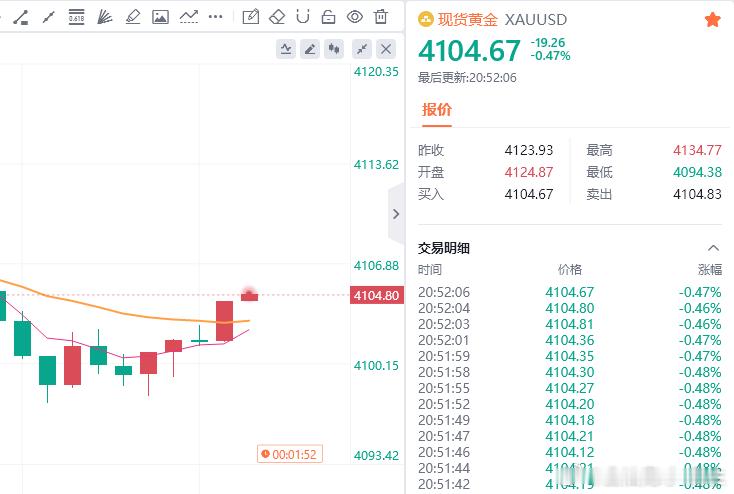Viewport: 734px width, 494px height.
Task: Select the 20:51:52 trade row
Action: [x=570, y=404]
